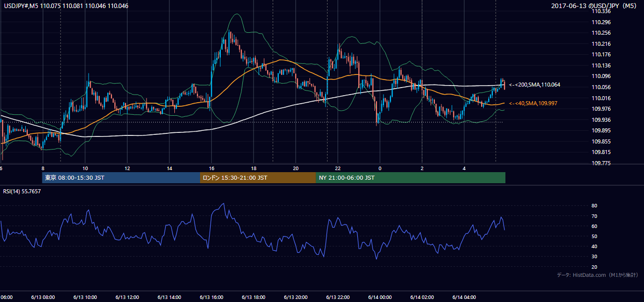The image size is (644, 302).
Task: Click hour 20 tick label under price chart
Action: pos(296,168)
